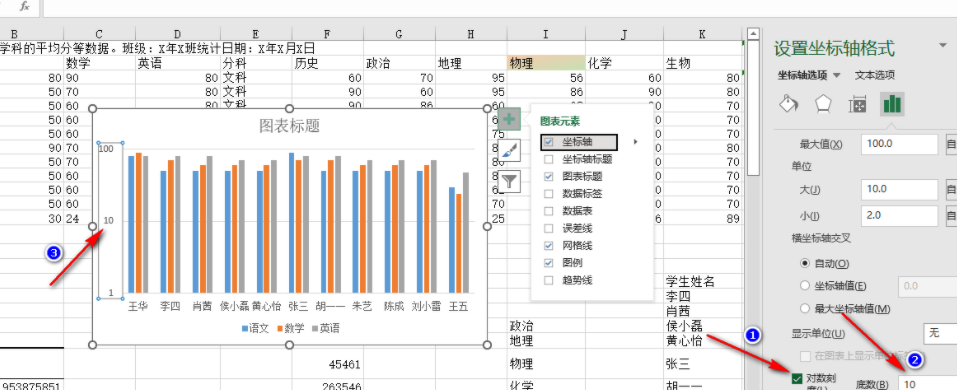Click the 张三 category axis label
Screen dimensions: 957x390
coord(298,306)
